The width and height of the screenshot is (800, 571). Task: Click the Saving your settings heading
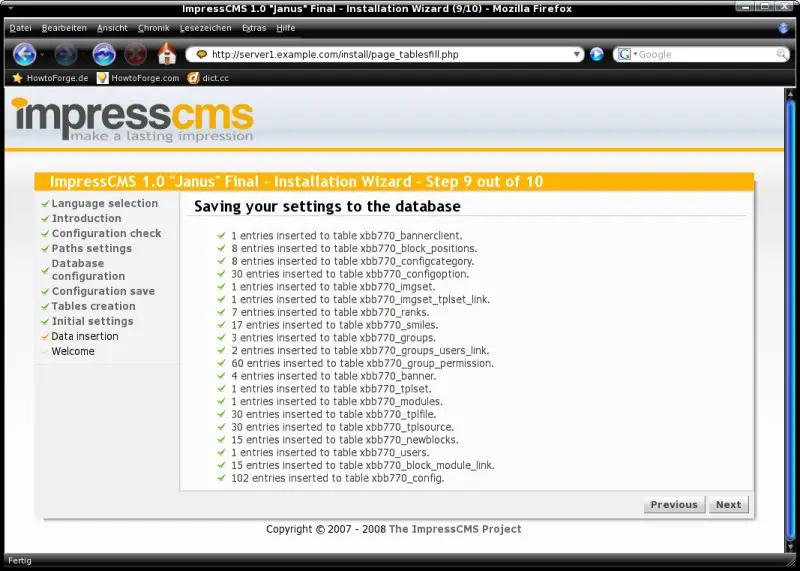coord(327,206)
